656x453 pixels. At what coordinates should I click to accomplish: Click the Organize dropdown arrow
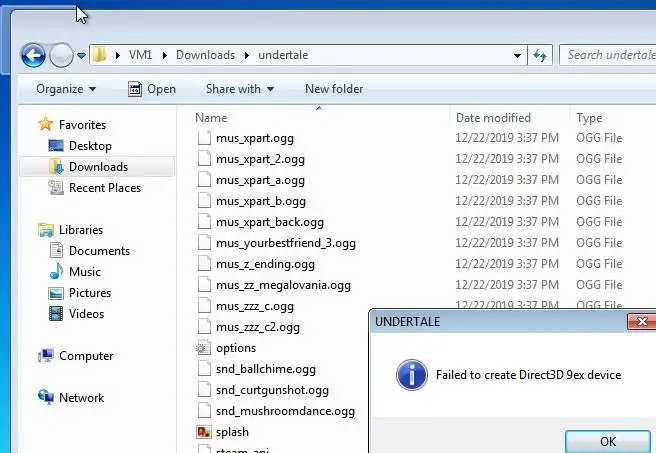(x=92, y=89)
